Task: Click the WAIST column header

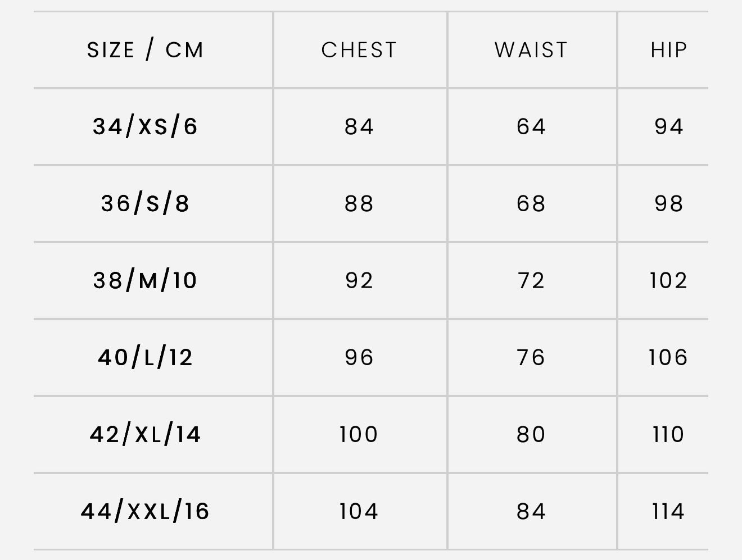Action: click(531, 51)
